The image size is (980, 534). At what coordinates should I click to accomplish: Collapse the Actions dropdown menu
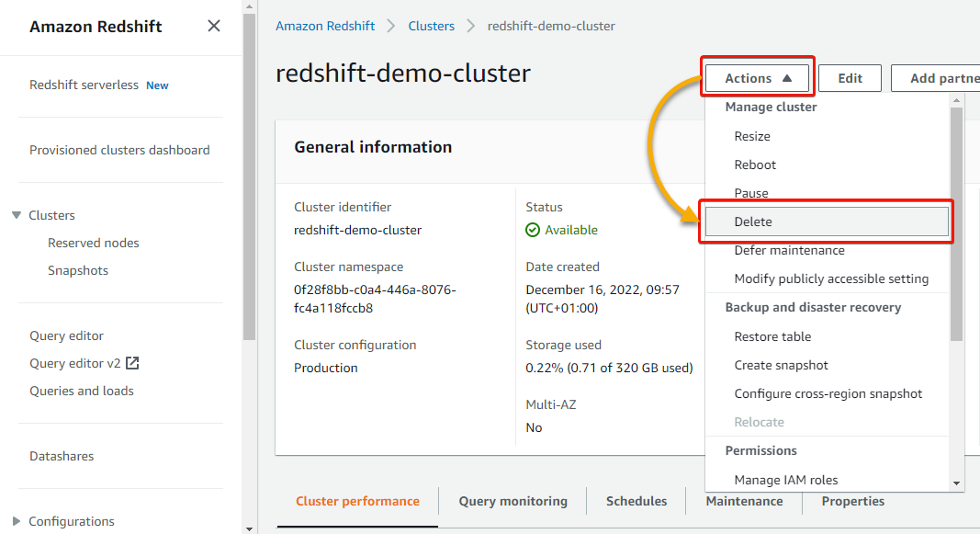click(x=758, y=78)
